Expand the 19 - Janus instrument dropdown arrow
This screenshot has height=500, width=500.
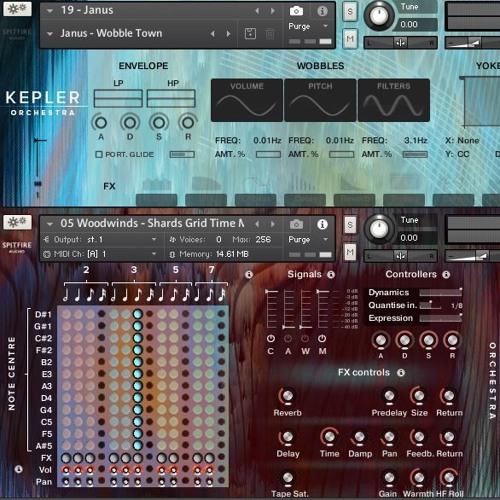click(x=50, y=11)
